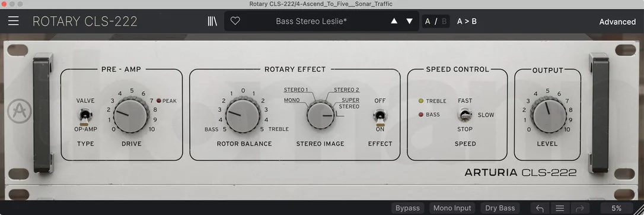Enable Mono Input
The height and width of the screenshot is (215, 644).
pyautogui.click(x=452, y=208)
